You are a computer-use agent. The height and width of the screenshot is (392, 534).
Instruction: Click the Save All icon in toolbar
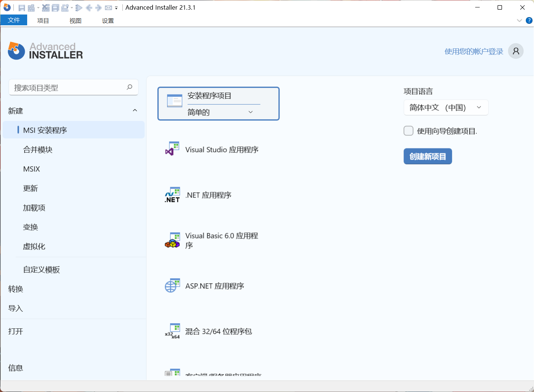(55, 8)
